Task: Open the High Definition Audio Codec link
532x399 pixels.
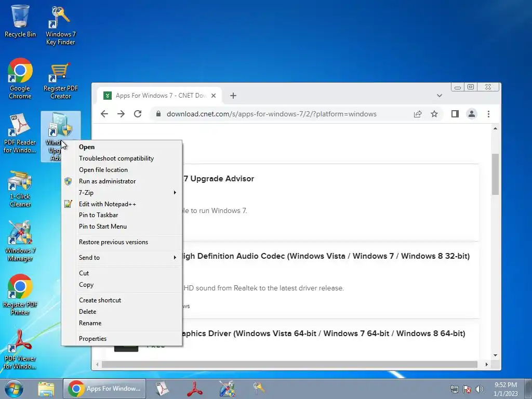Action: point(326,256)
